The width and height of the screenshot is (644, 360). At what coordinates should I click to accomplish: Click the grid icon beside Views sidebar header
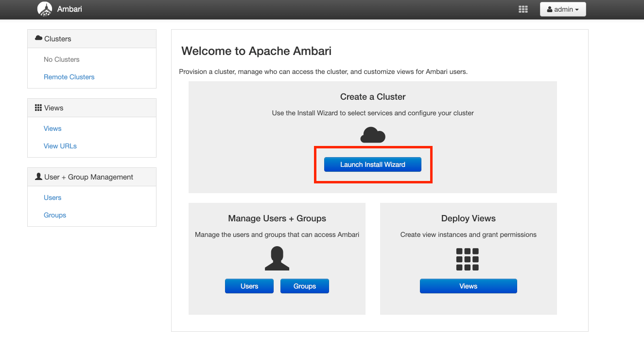[38, 108]
